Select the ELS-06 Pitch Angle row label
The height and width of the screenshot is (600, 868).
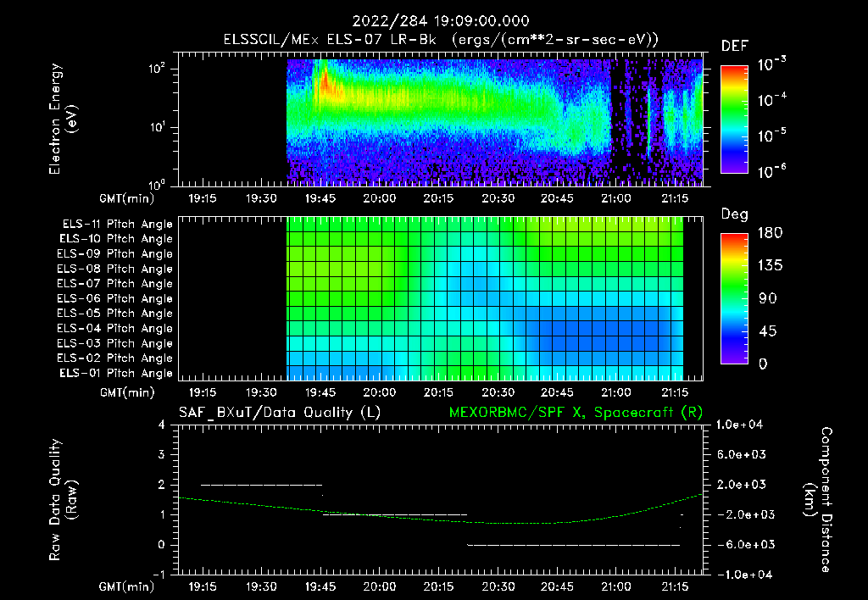click(x=115, y=298)
